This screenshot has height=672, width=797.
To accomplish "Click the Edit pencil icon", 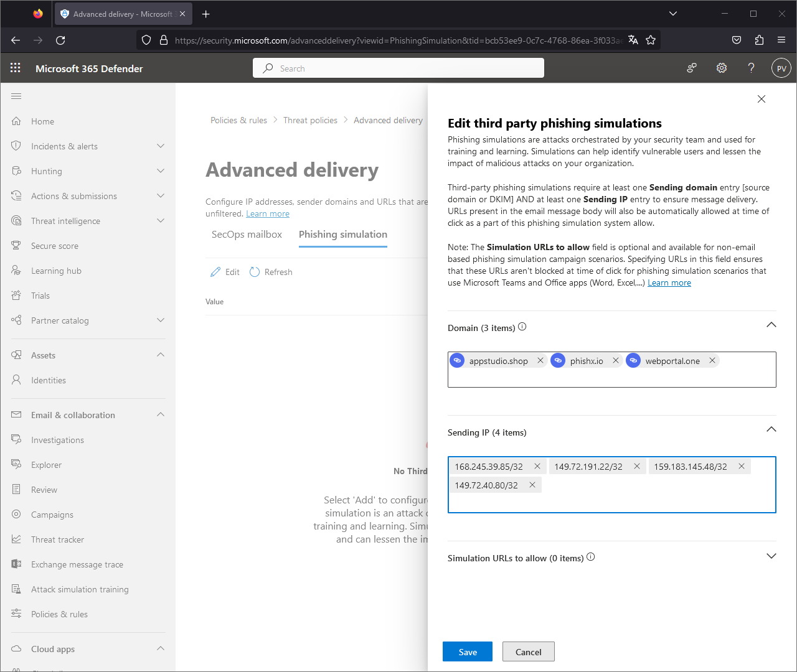I will coord(215,272).
